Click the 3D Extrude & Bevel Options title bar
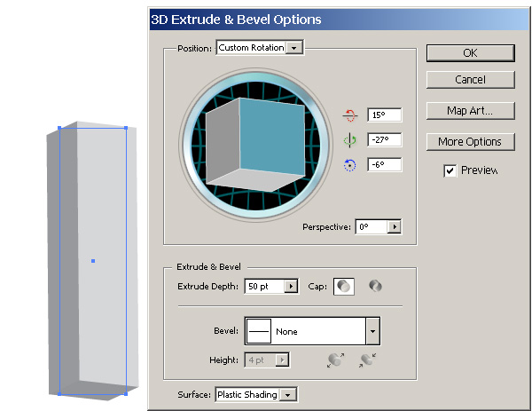The height and width of the screenshot is (411, 532). click(339, 20)
